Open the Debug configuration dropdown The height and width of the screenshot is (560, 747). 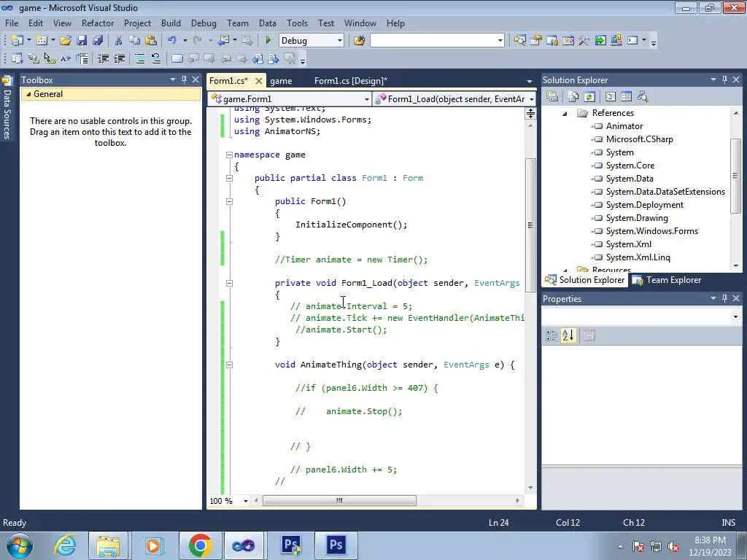point(340,41)
